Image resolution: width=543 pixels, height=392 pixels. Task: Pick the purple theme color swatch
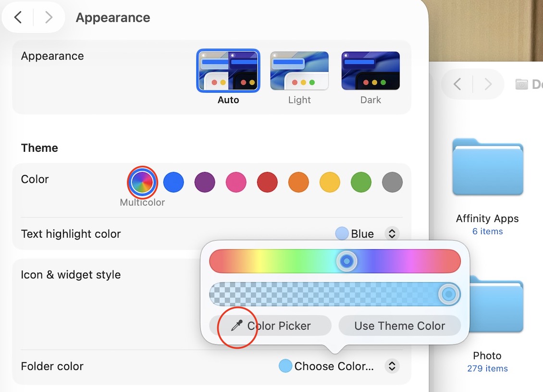tap(205, 182)
